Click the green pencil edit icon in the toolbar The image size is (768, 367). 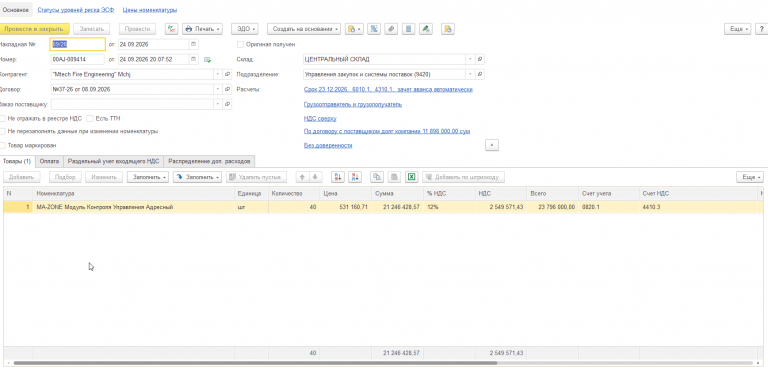click(426, 29)
